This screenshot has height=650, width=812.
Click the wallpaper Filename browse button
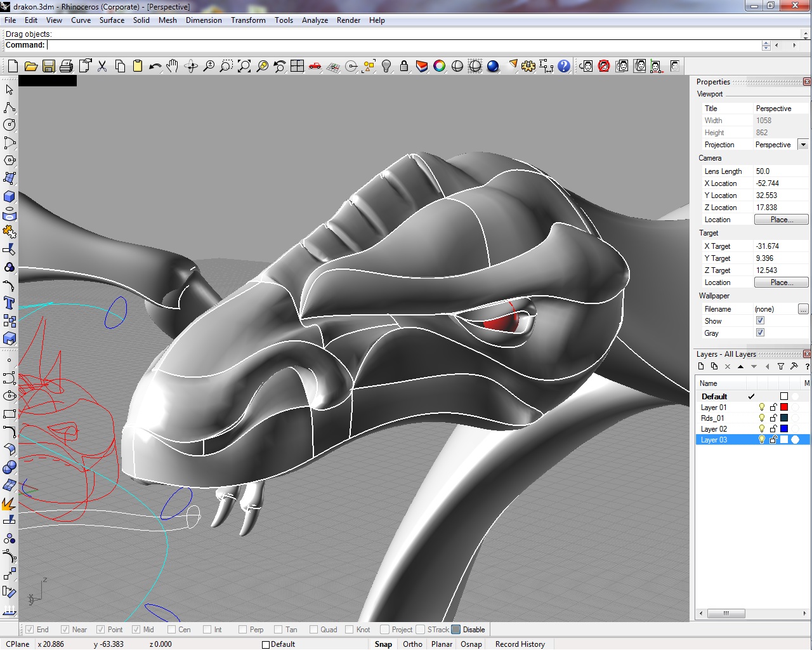pyautogui.click(x=803, y=309)
